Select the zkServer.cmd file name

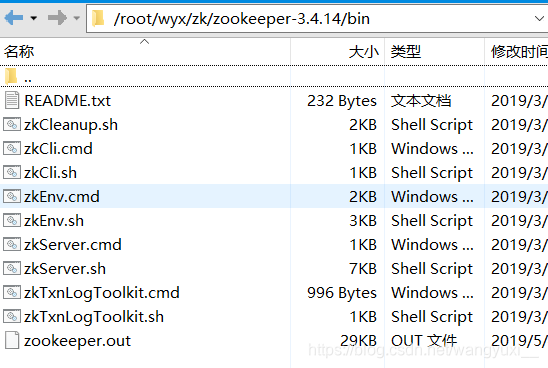click(73, 245)
